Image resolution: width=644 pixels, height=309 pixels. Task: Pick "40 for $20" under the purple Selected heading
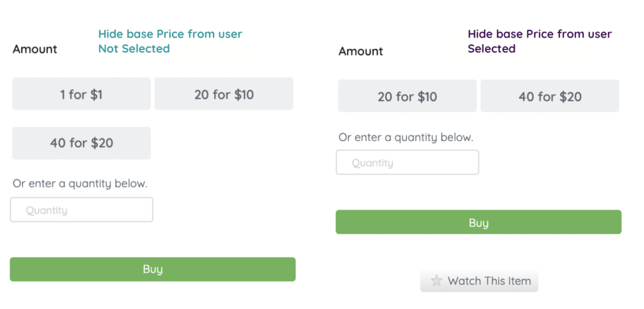coord(550,96)
